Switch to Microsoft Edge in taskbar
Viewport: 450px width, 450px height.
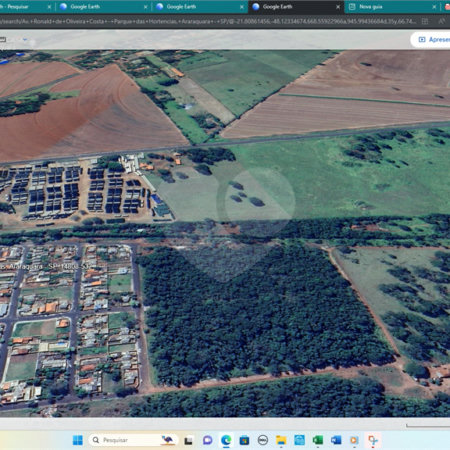coord(226,440)
